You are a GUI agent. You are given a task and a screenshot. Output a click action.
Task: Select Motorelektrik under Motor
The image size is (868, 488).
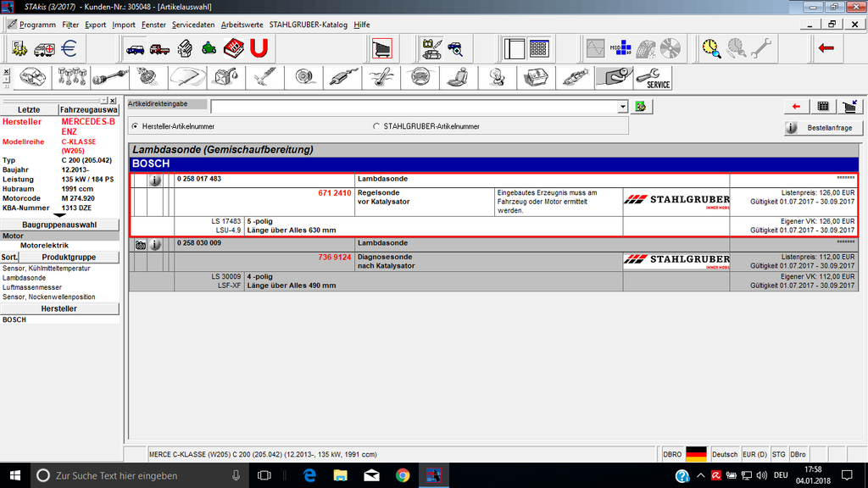[x=44, y=246]
